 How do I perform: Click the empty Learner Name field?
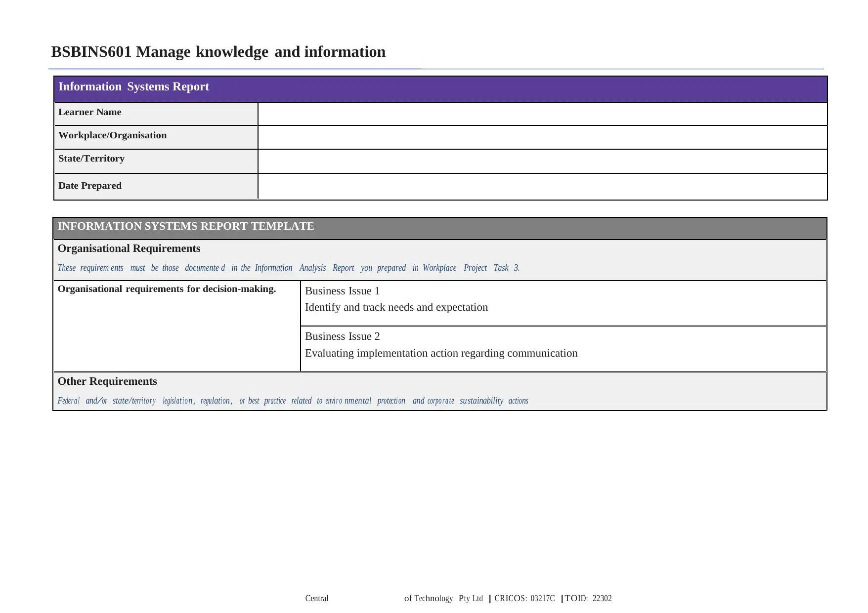542,114
